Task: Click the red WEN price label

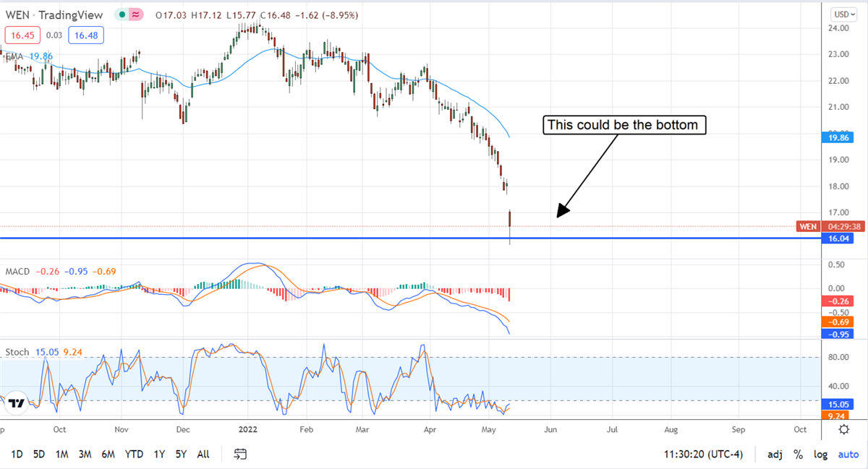Action: [808, 226]
